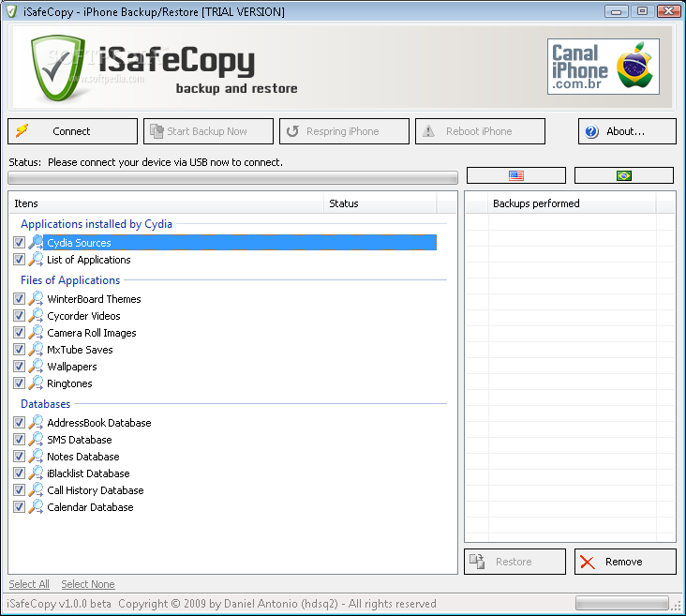686x616 pixels.
Task: Click the Backups performed column header
Action: coord(572,203)
